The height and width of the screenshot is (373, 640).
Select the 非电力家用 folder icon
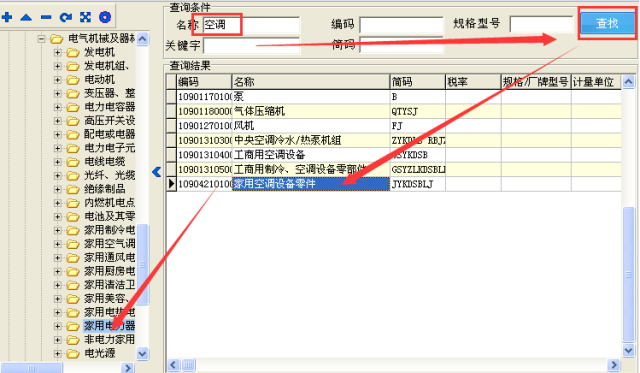[73, 340]
